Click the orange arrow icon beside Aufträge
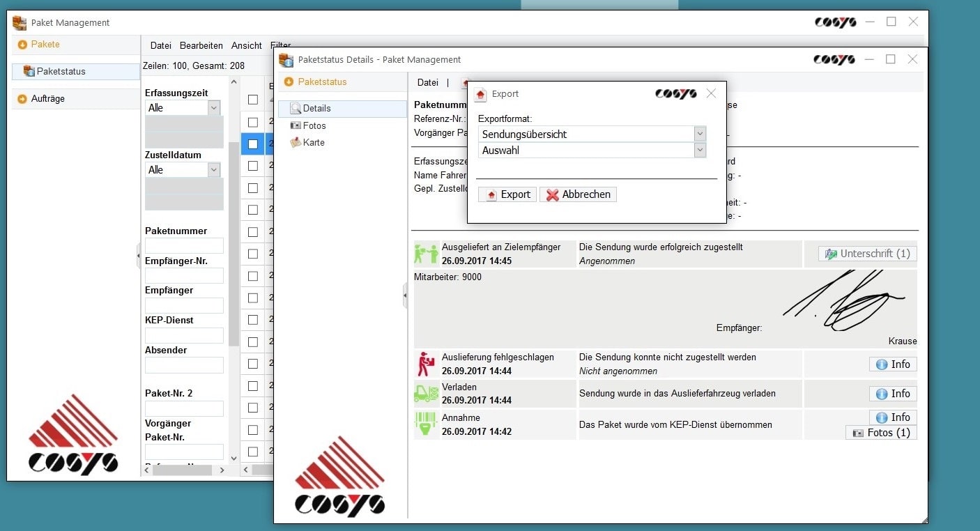 (x=22, y=99)
